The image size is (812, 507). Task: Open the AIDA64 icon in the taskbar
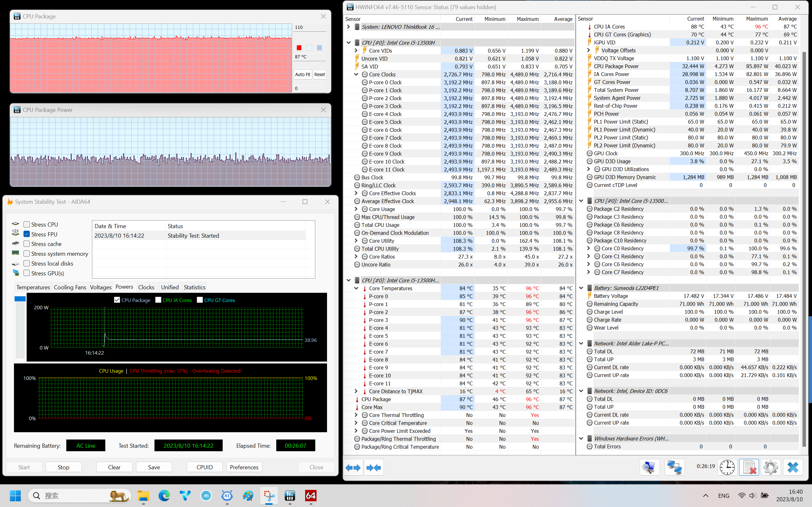(311, 496)
